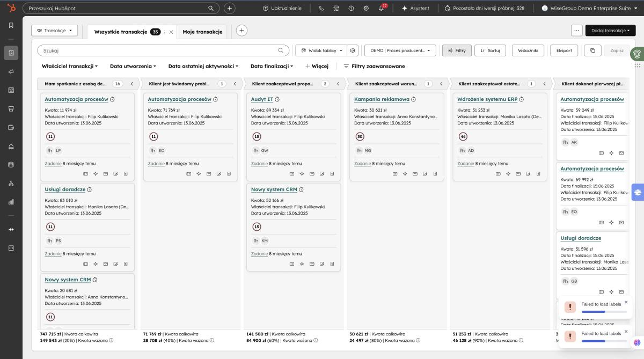
Task: Open the Commerce wallet sidebar icon
Action: click(11, 127)
